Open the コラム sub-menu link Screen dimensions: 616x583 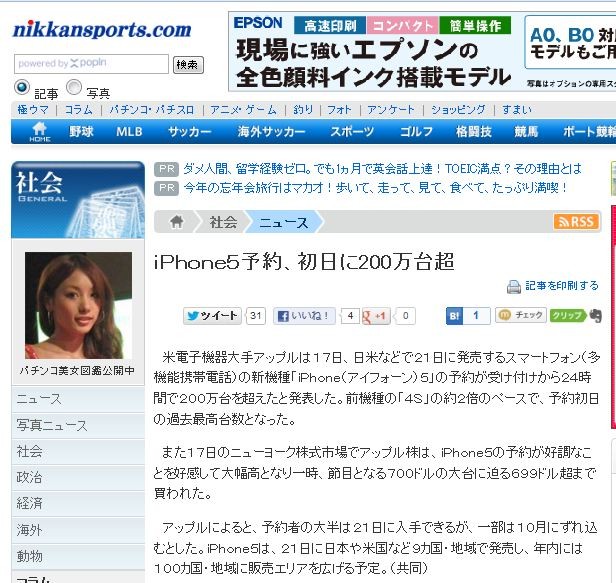(x=79, y=110)
